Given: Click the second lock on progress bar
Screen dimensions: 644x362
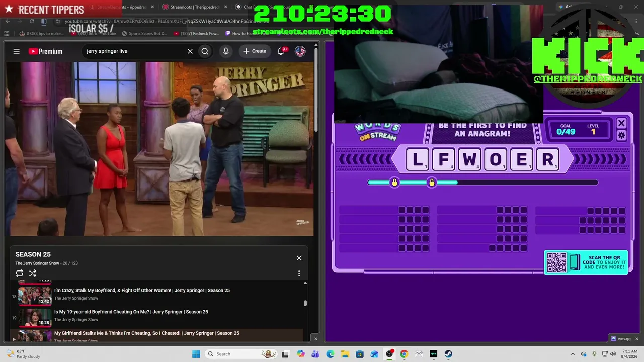Looking at the screenshot, I should (x=432, y=182).
